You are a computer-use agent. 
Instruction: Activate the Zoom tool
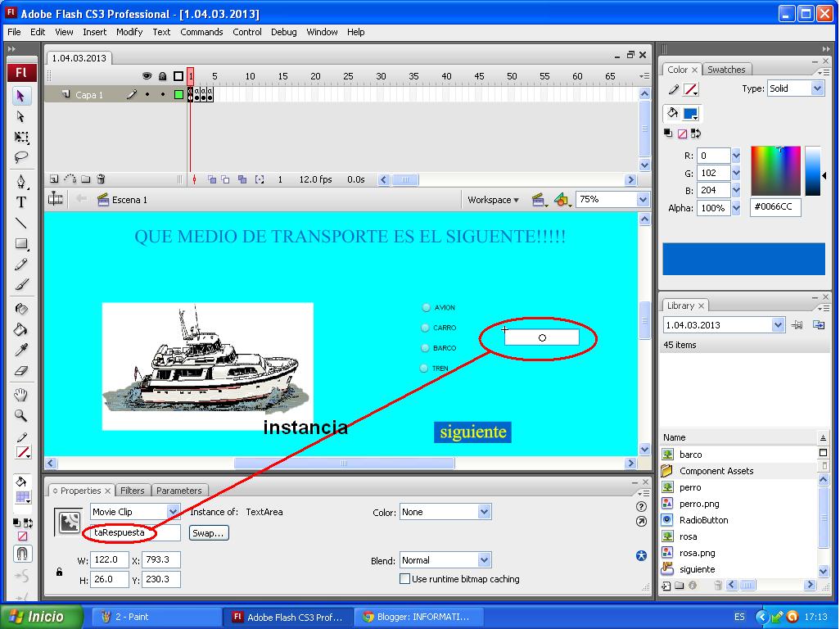(x=20, y=415)
